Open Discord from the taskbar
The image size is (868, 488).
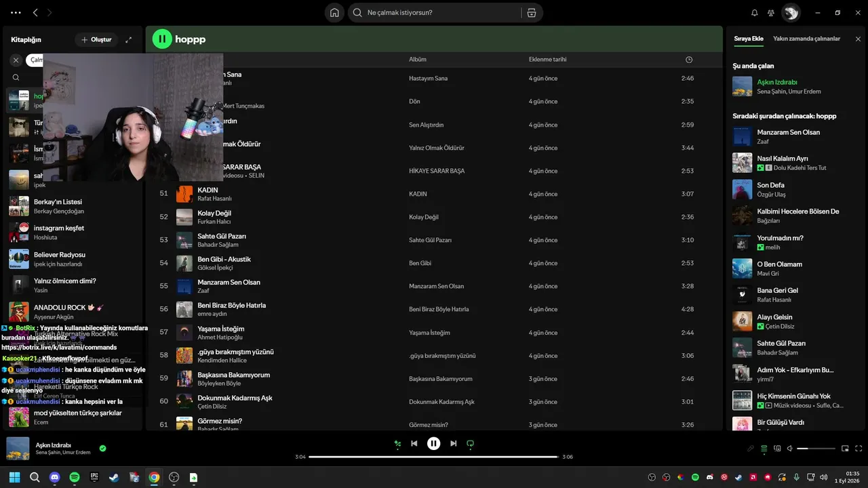55,477
